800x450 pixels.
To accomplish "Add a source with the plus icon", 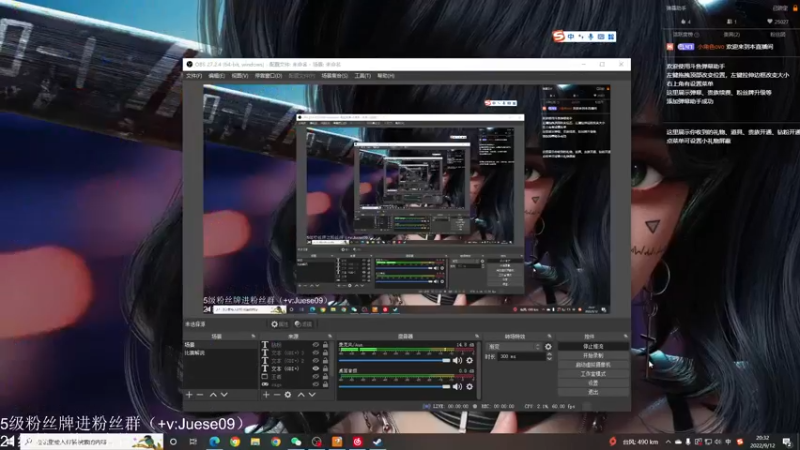I will pyautogui.click(x=266, y=395).
